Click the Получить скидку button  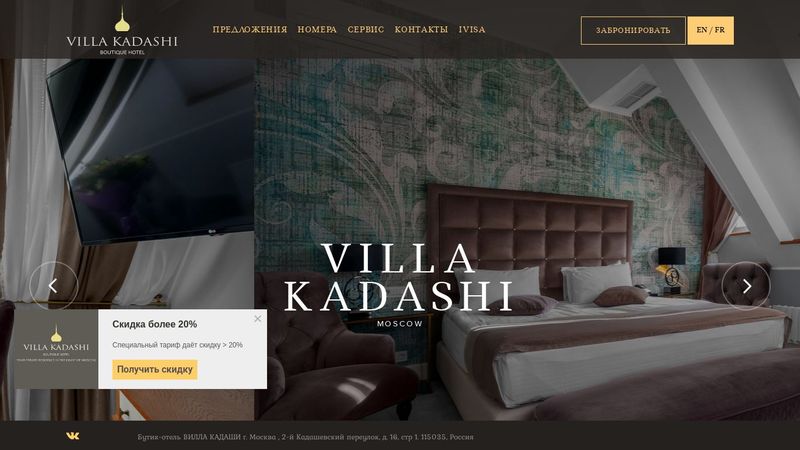point(155,369)
